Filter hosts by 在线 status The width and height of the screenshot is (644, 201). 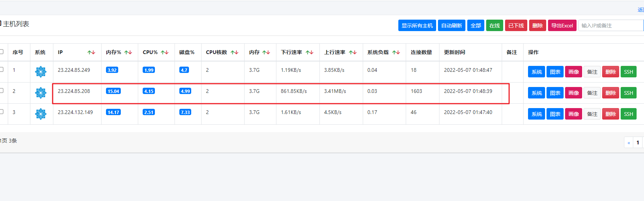(x=494, y=26)
